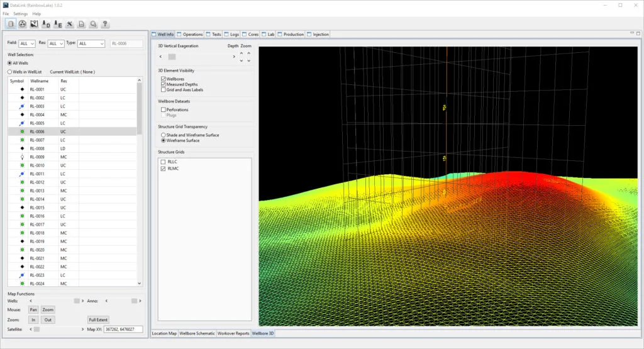Open the Settings menu
Screen dimensions: 644x349
click(20, 14)
